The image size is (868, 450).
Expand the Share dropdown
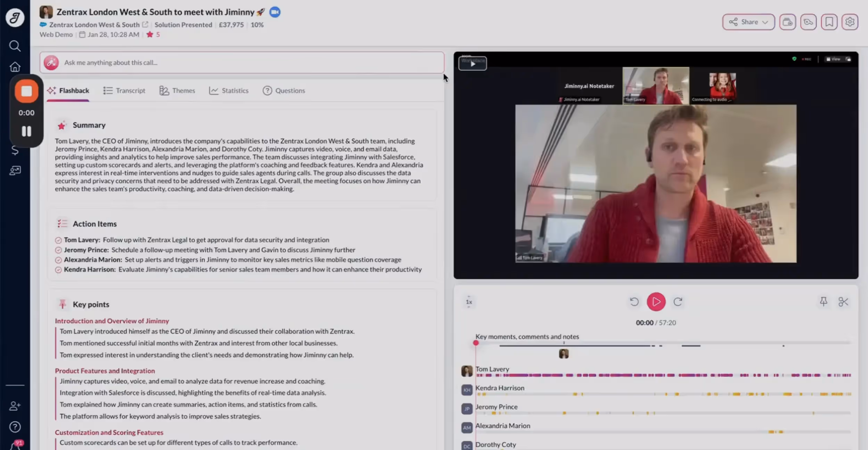click(x=748, y=22)
